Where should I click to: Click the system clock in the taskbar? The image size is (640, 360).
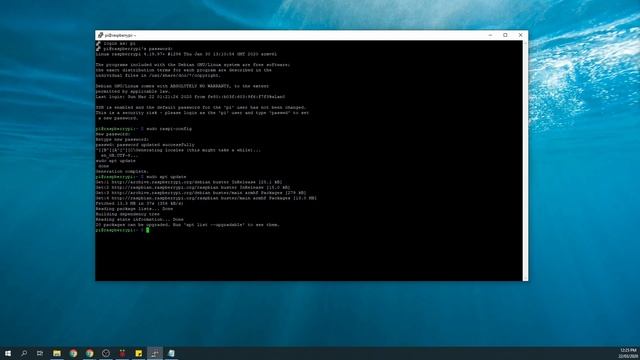[x=629, y=353]
